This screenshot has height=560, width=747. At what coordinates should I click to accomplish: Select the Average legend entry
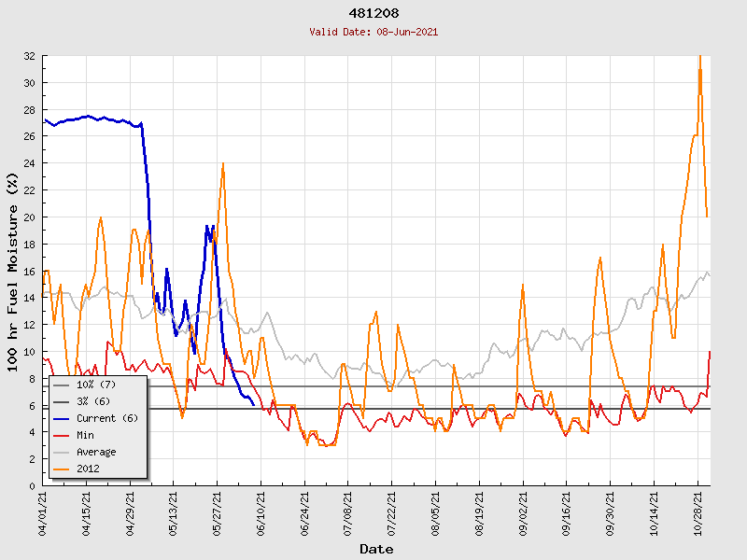pos(96,452)
